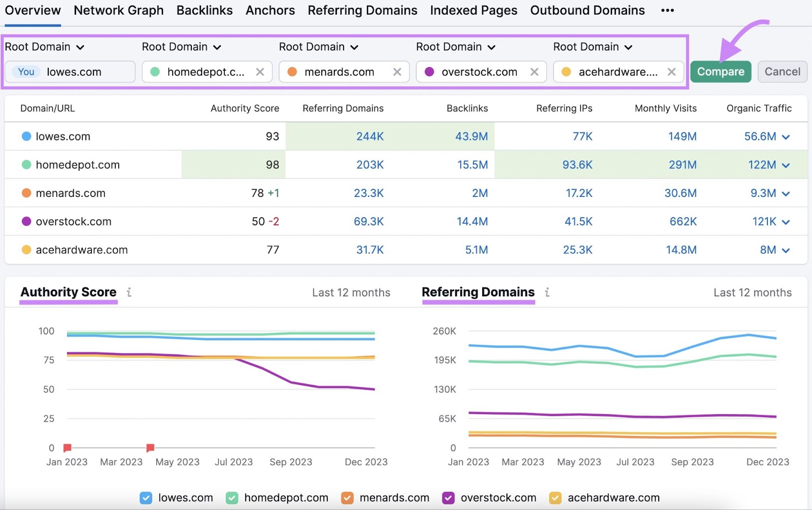Open the Root Domain dropdown above menards.com
Viewport: 812px width, 510px height.
[x=319, y=47]
